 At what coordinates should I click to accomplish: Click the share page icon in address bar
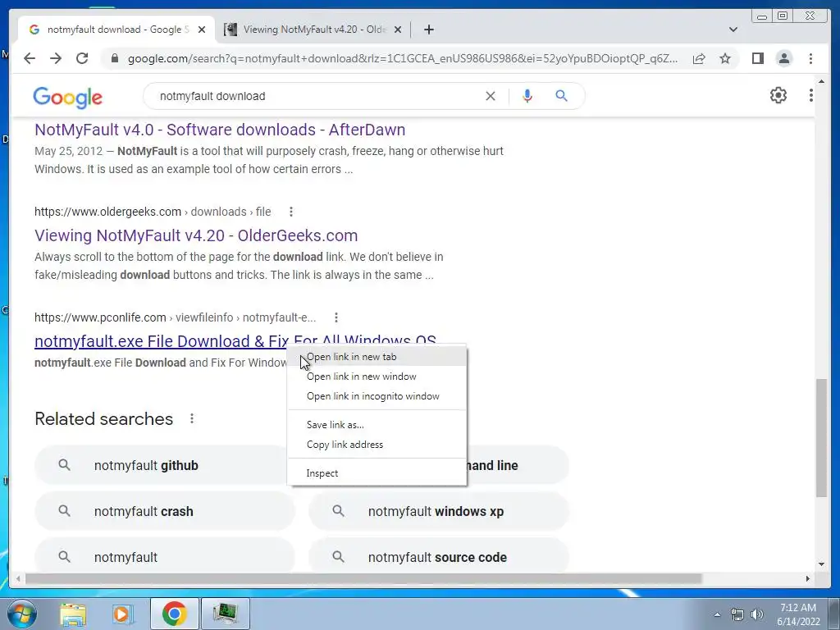[699, 58]
